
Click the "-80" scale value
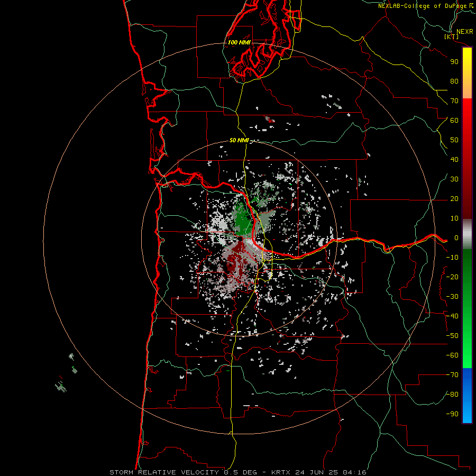pos(452,395)
